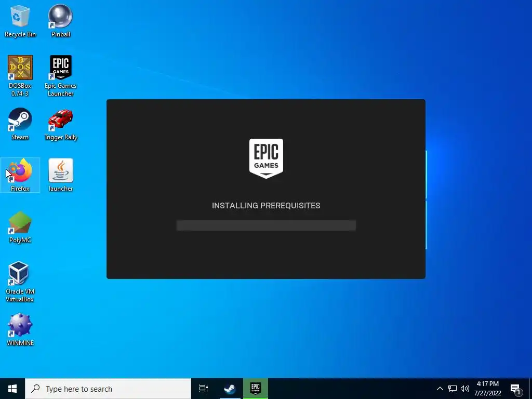Open the clock showing 4:17 PM
Image resolution: width=532 pixels, height=399 pixels.
click(487, 389)
